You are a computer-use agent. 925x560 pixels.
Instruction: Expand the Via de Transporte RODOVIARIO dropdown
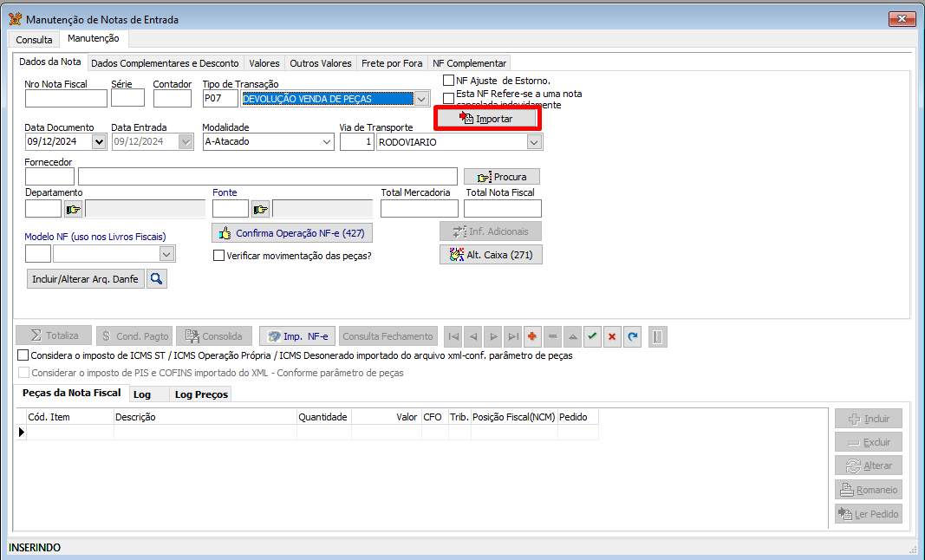(534, 142)
